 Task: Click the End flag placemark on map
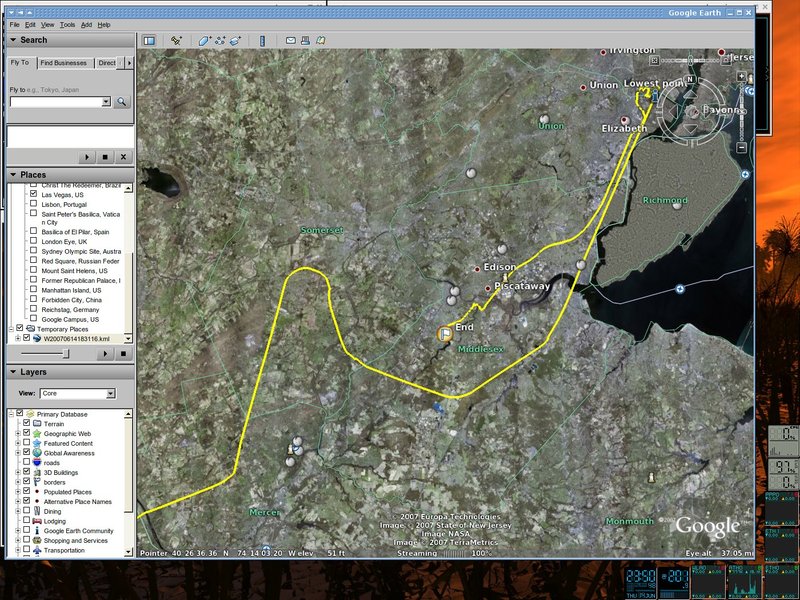point(445,334)
